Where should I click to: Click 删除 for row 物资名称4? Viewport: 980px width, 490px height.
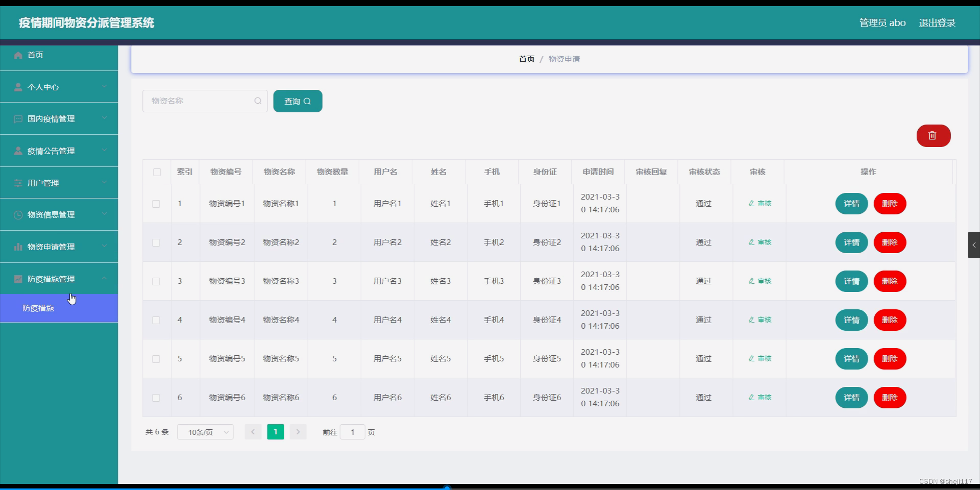[890, 320]
